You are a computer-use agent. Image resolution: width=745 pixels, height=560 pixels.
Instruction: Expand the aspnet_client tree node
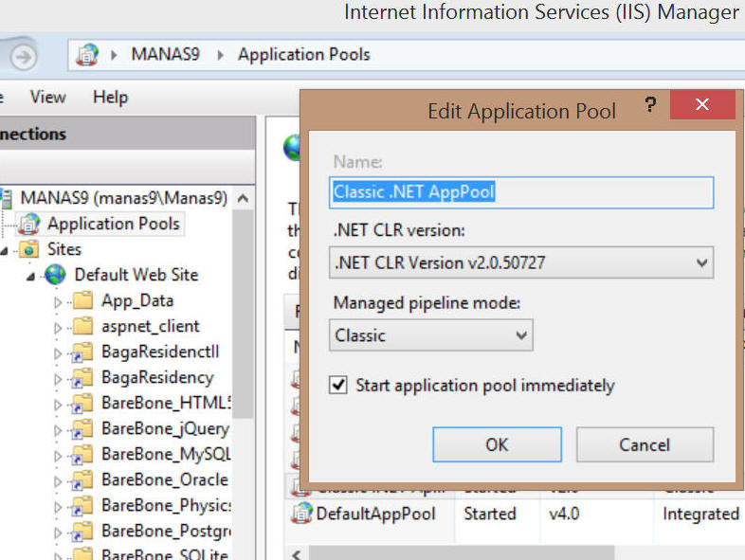[58, 328]
